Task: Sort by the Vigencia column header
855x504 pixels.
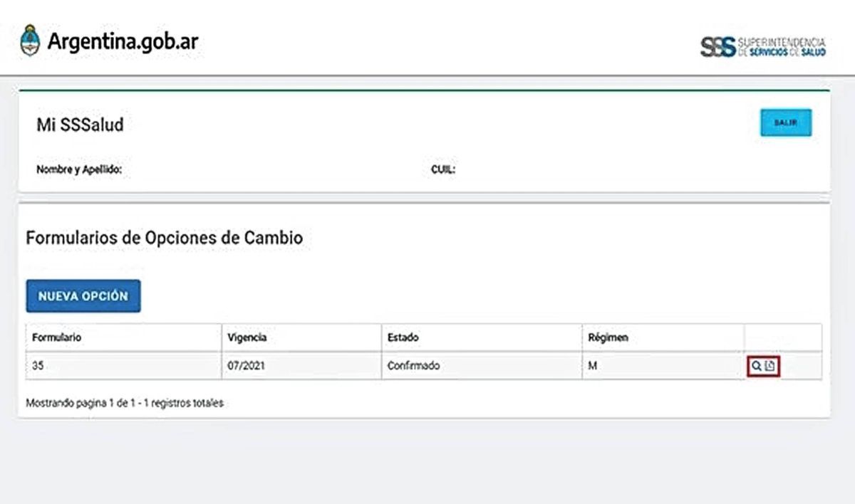Action: (247, 337)
